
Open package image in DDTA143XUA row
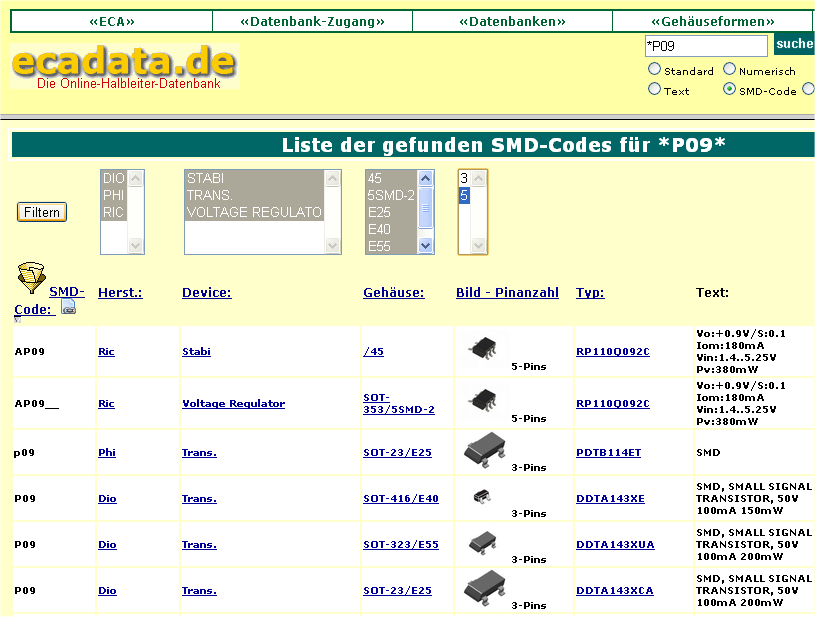click(x=483, y=542)
